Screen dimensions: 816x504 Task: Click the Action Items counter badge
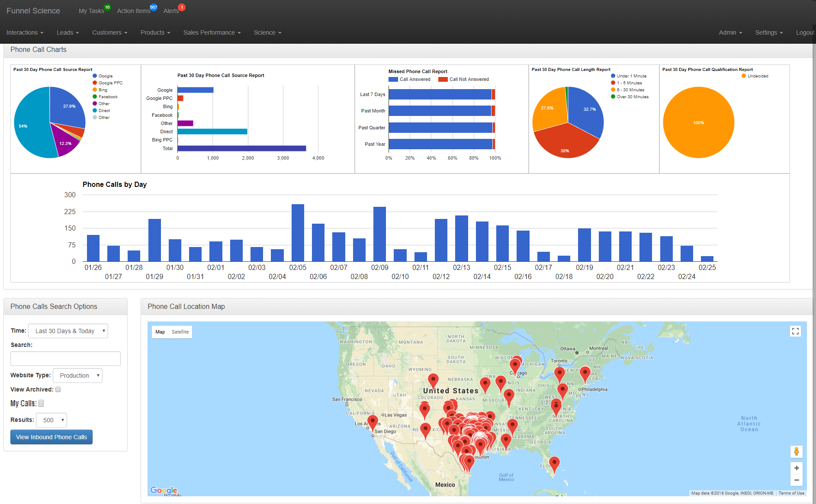pyautogui.click(x=153, y=6)
